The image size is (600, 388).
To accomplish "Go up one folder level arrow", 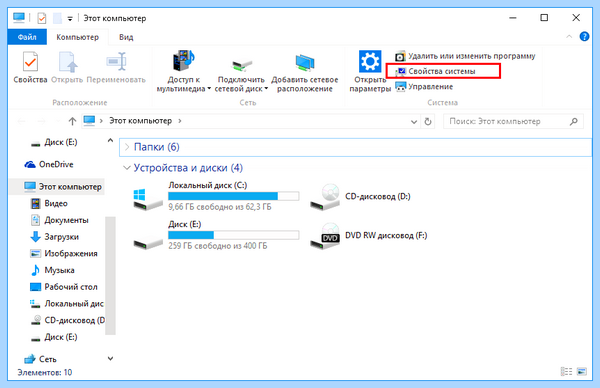I will click(x=72, y=121).
